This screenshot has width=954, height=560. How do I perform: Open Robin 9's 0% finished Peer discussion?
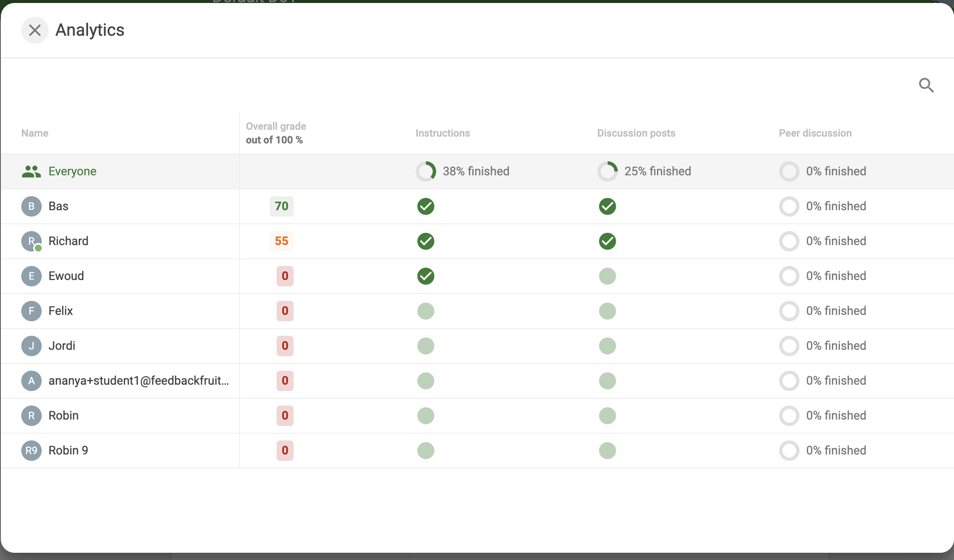[823, 451]
